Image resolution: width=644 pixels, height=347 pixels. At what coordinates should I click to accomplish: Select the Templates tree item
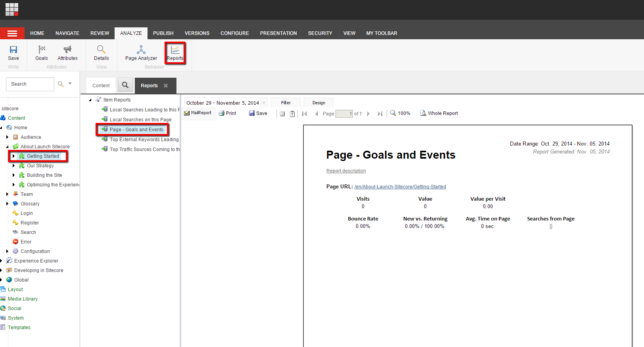[x=19, y=328]
